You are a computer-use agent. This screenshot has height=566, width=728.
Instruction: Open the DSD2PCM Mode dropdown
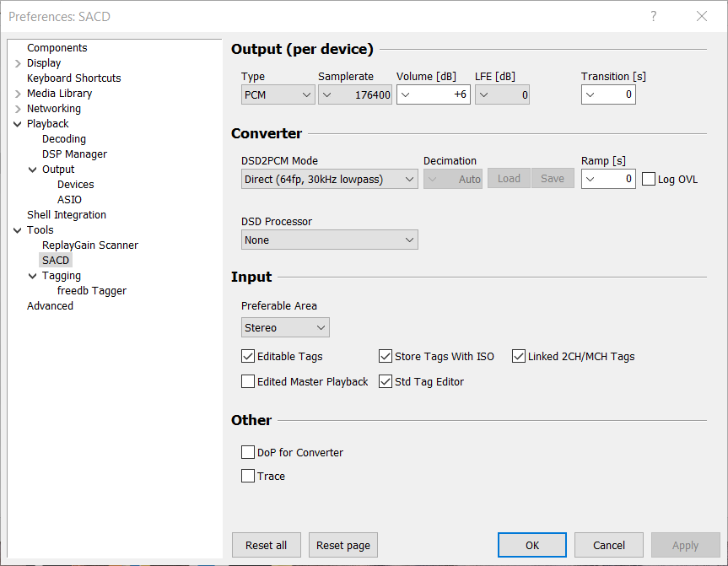tap(329, 179)
